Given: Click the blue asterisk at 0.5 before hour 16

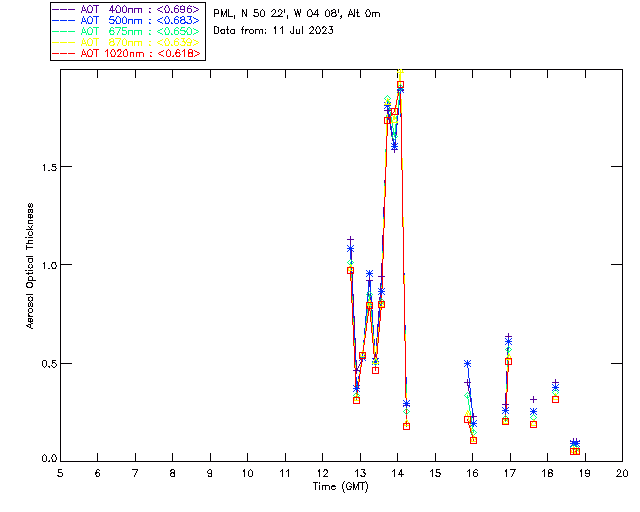Looking at the screenshot, I should [x=468, y=363].
